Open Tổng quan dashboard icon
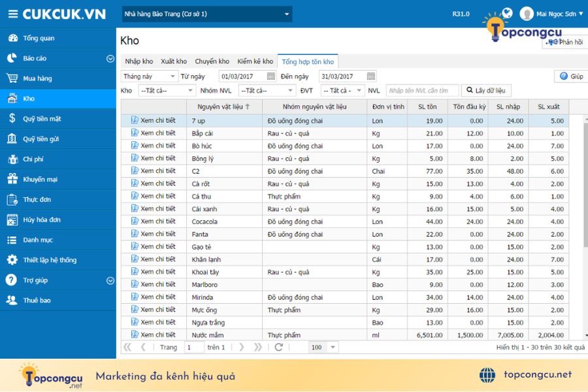Viewport: 588px width, 392px height. (13, 38)
